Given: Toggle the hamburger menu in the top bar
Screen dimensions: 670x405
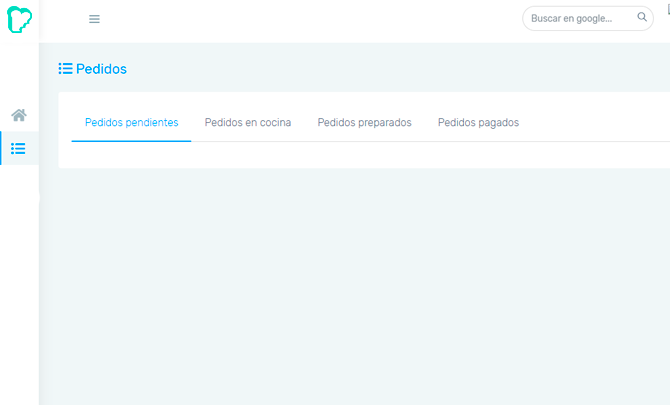Looking at the screenshot, I should [x=94, y=19].
